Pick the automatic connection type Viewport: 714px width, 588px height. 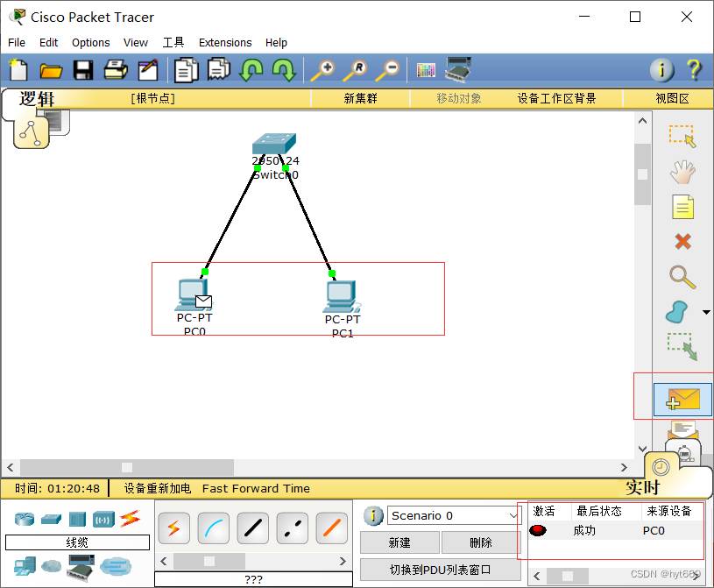pyautogui.click(x=174, y=528)
